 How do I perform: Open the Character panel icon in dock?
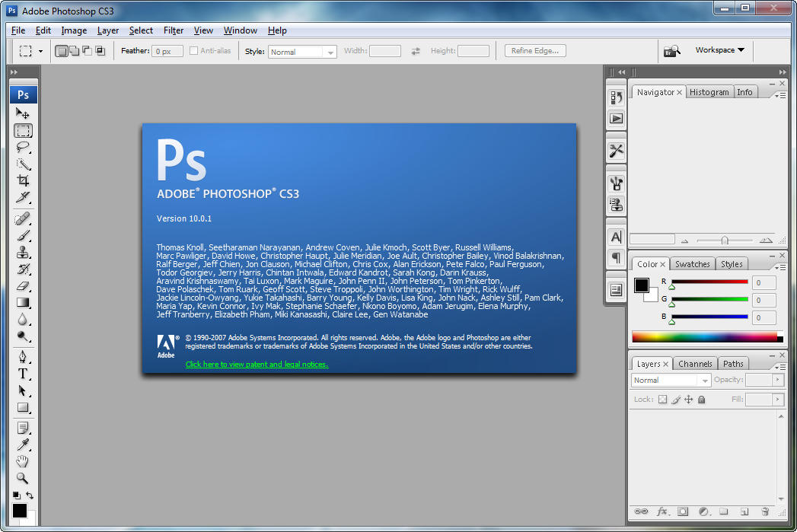tap(616, 237)
